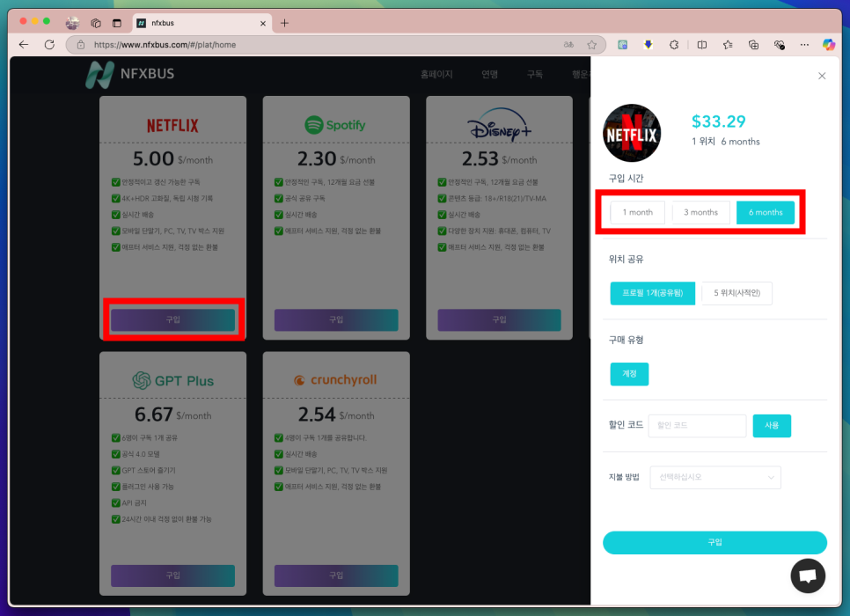Click the crunchyroll logo heading

click(335, 380)
